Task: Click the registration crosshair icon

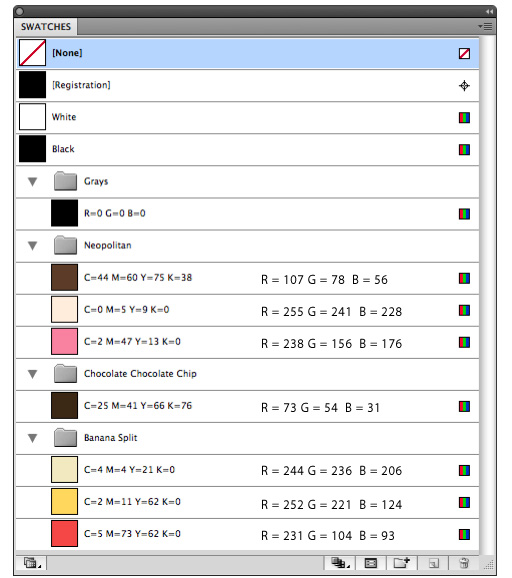Action: pyautogui.click(x=464, y=86)
